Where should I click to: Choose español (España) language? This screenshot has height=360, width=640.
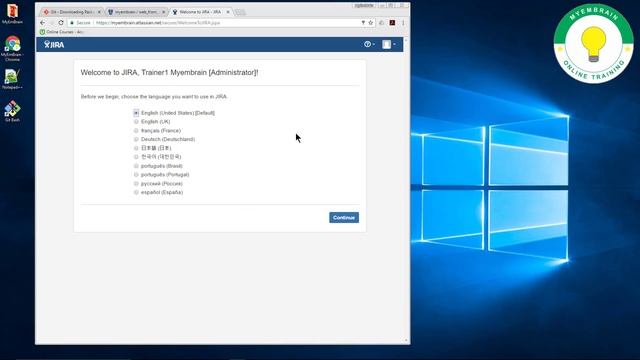click(x=136, y=192)
